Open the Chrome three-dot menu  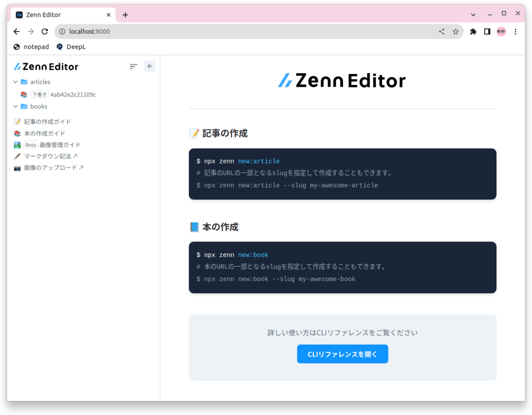[515, 31]
